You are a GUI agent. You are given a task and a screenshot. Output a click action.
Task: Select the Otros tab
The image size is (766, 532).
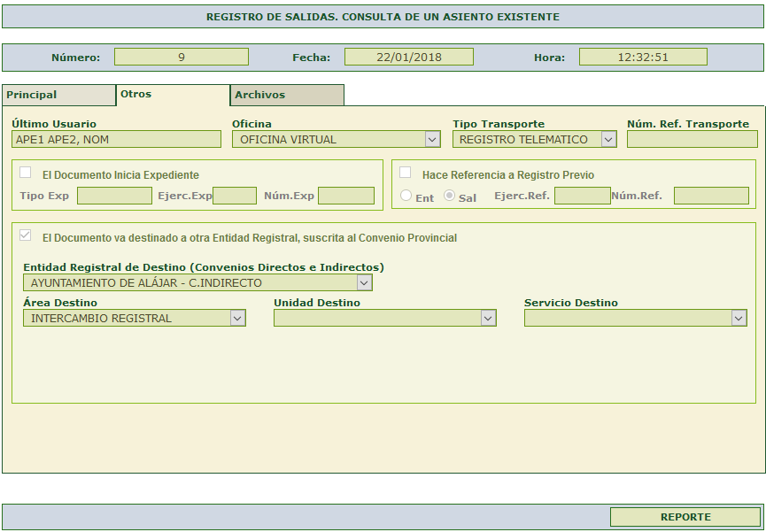173,95
